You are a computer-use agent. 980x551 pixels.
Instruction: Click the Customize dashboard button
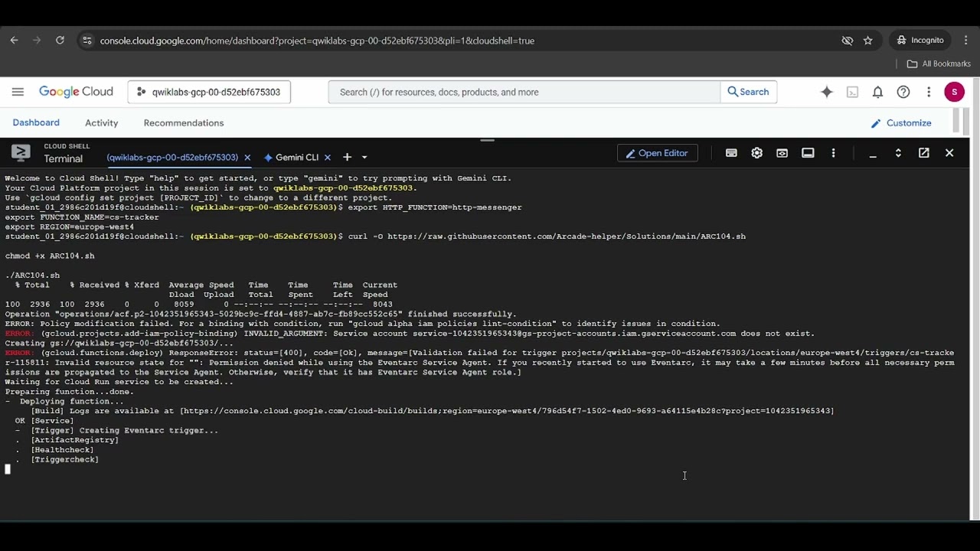[901, 122]
